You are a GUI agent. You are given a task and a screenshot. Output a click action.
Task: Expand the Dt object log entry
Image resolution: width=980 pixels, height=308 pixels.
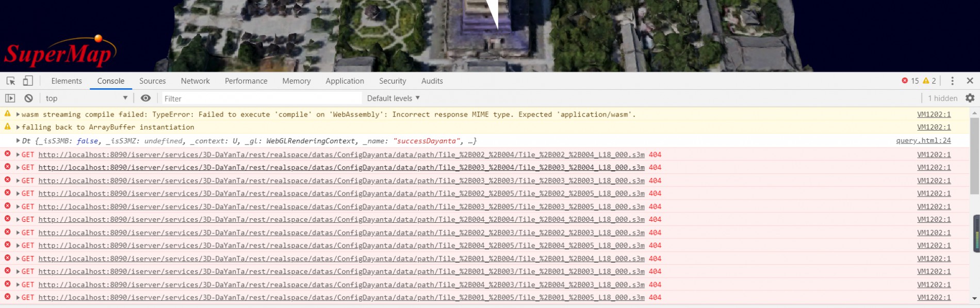(18, 140)
